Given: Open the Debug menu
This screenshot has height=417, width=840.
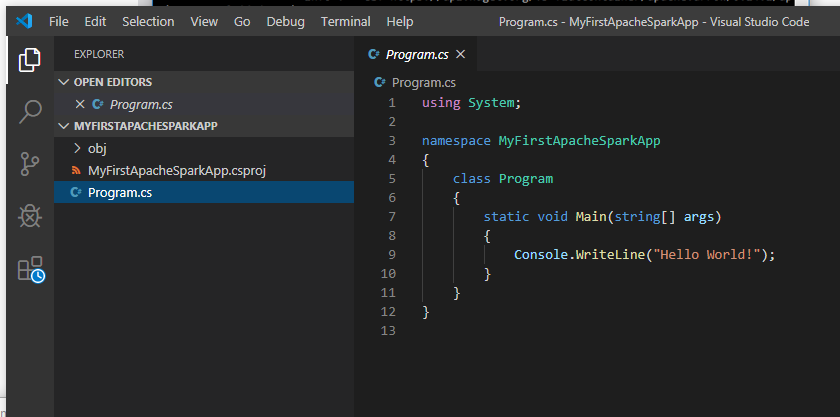Looking at the screenshot, I should tap(286, 21).
